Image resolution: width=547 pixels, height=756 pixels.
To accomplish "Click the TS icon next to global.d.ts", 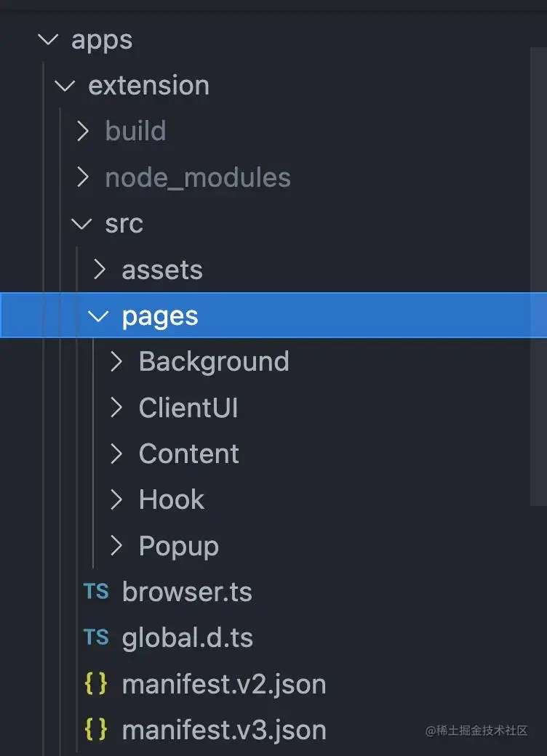I will pyautogui.click(x=95, y=638).
